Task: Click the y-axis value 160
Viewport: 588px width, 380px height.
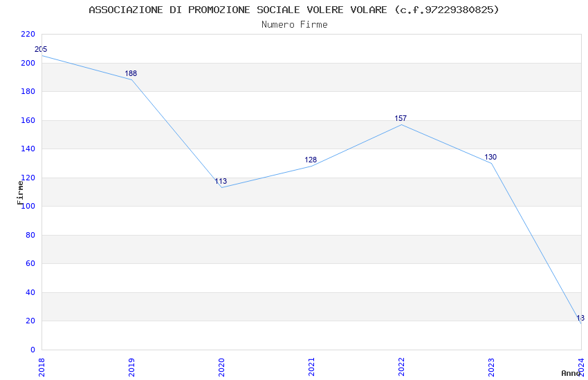Action: click(28, 120)
